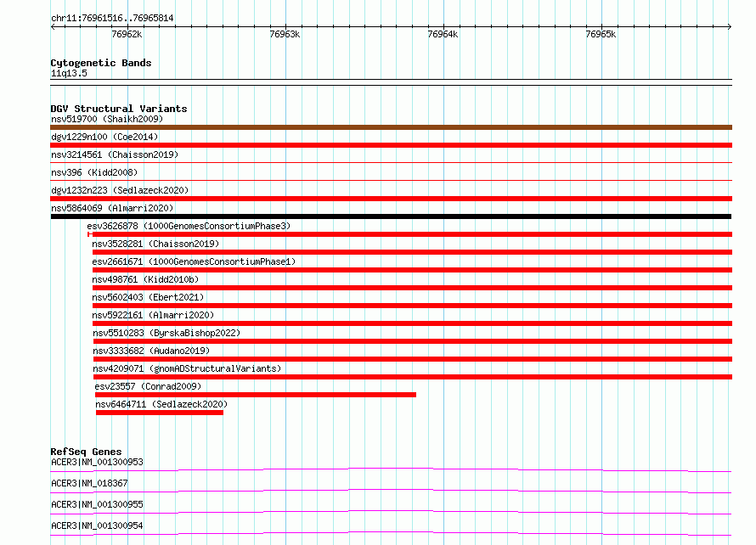Open variant nsv3214561 (Chaisson2019) label
The height and width of the screenshot is (545, 756).
tap(115, 155)
